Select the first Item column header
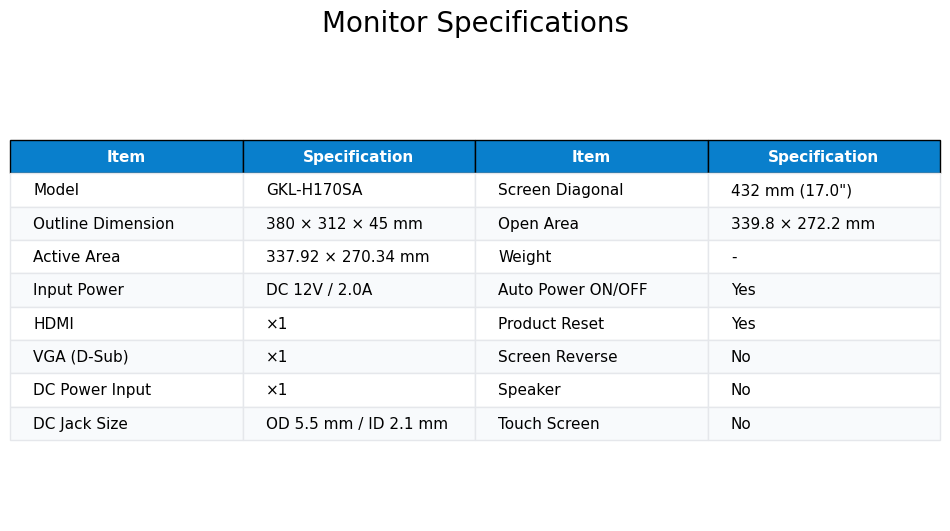The height and width of the screenshot is (531, 950). 126,156
